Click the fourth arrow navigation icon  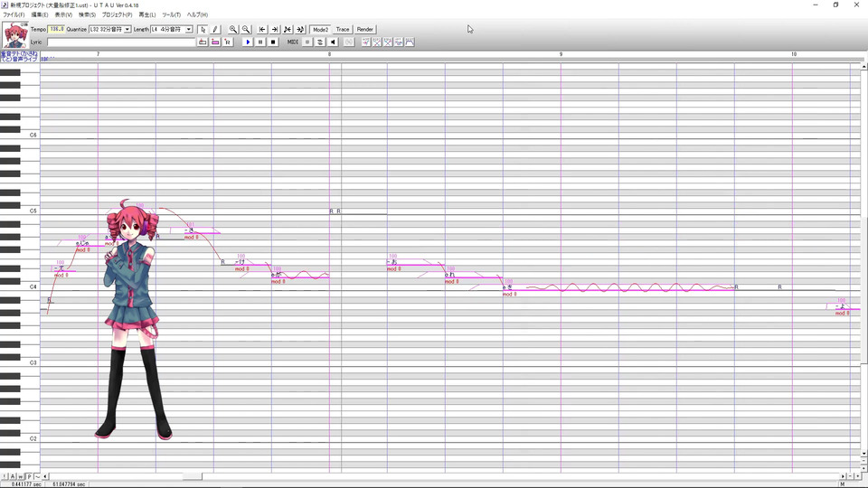click(300, 29)
